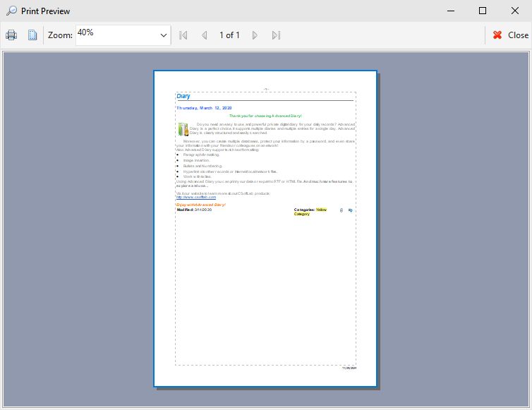
Task: Click the 'Thursday, March 12, 2020' date line
Action: coord(204,108)
